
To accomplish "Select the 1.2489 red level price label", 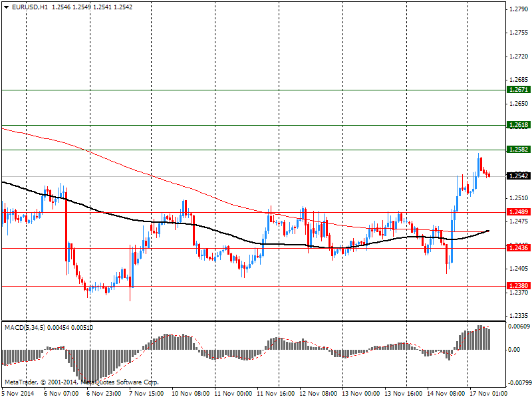I will point(519,212).
